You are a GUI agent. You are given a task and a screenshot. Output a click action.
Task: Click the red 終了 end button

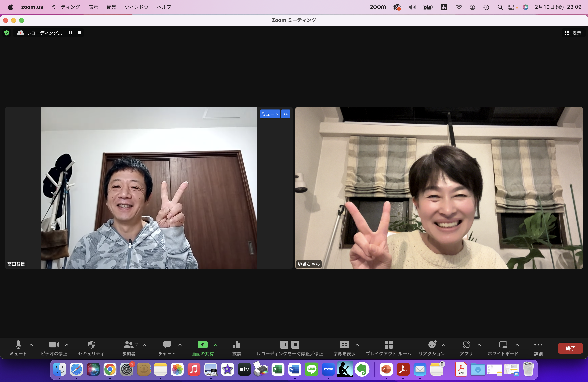[x=570, y=348]
